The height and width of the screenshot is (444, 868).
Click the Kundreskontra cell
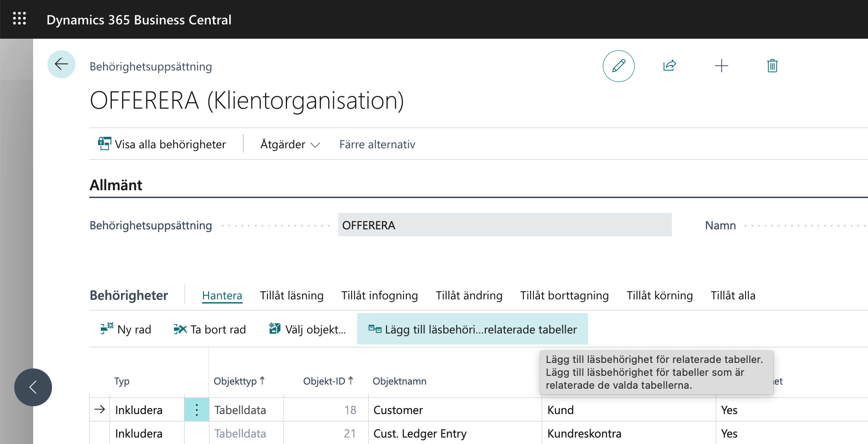pyautogui.click(x=629, y=433)
